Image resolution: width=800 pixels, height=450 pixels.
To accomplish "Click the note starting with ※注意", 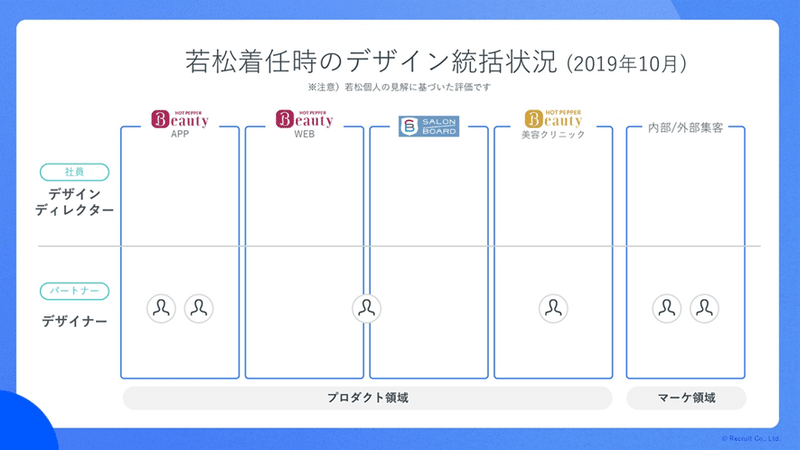I will point(399,87).
